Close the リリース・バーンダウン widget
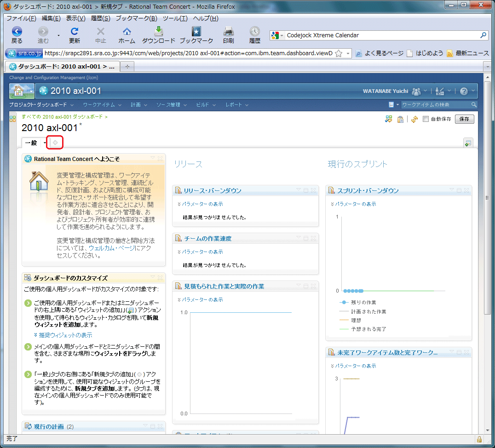The height and width of the screenshot is (448, 495). click(313, 190)
